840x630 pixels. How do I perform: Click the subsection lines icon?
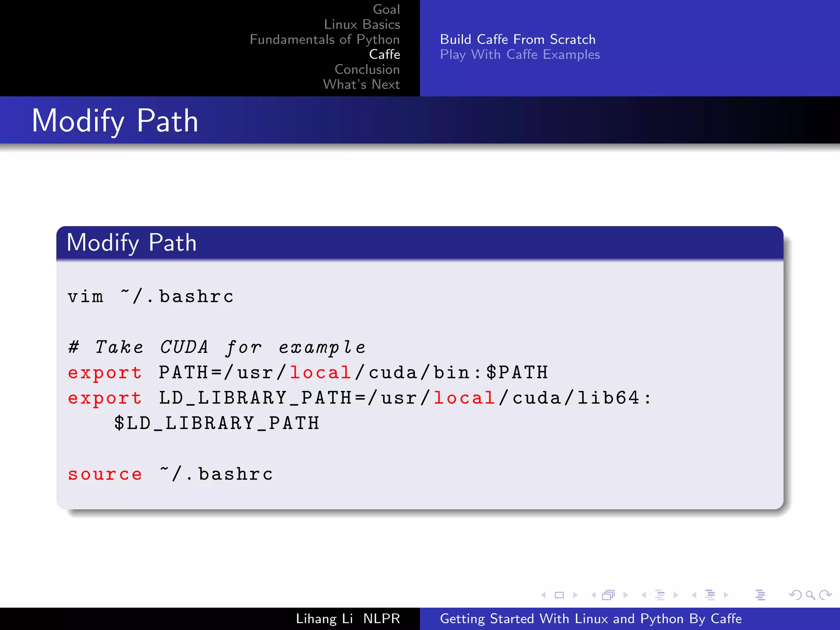pos(660,595)
